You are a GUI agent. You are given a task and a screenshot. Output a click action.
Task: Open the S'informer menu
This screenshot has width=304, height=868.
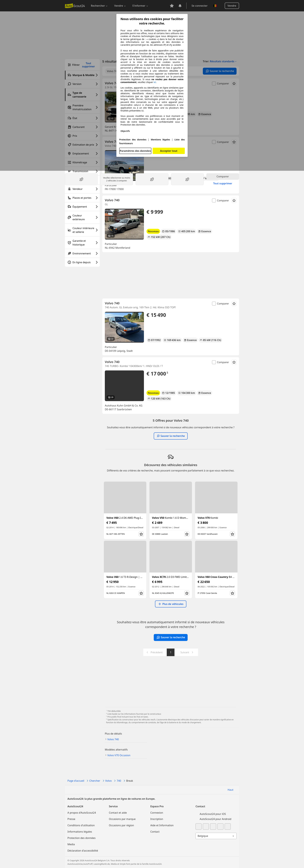pyautogui.click(x=140, y=6)
